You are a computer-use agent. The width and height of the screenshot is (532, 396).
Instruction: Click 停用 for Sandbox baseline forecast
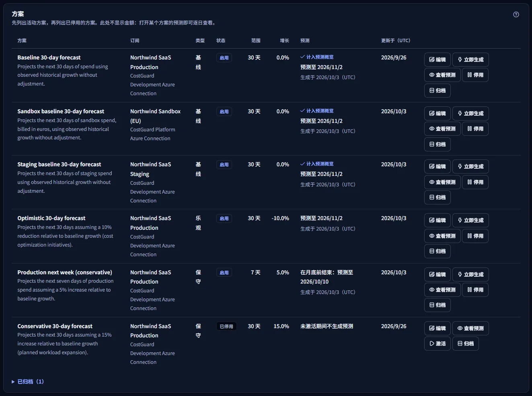coord(475,129)
